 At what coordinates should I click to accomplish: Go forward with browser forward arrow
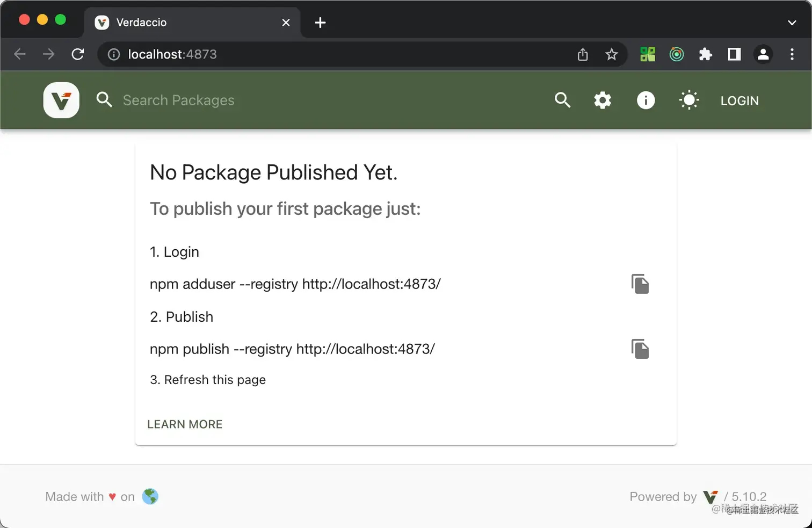pyautogui.click(x=49, y=54)
